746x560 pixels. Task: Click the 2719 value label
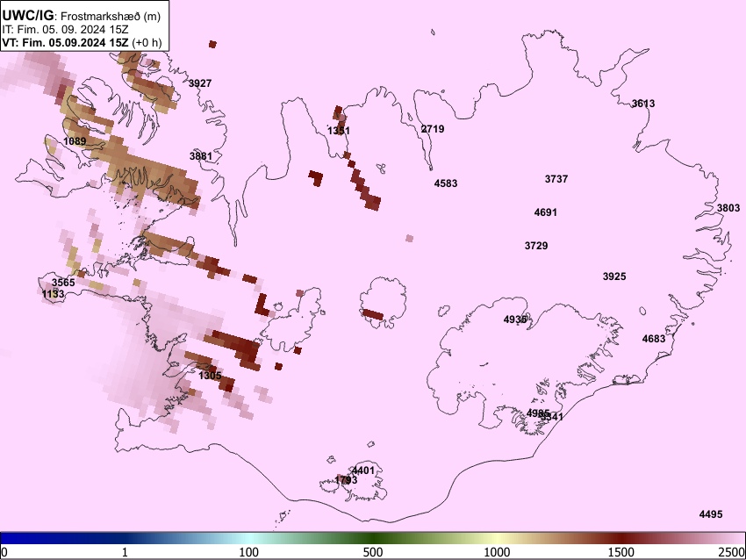click(433, 129)
